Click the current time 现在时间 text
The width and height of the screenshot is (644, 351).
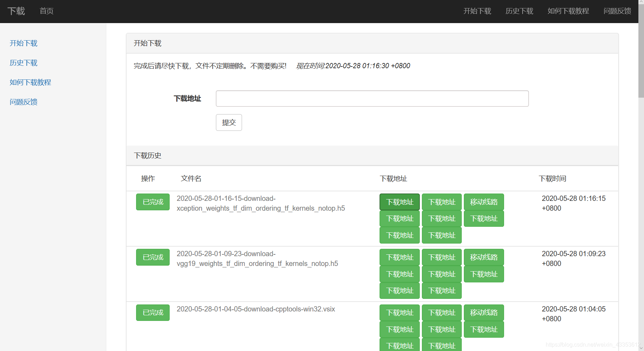click(353, 66)
